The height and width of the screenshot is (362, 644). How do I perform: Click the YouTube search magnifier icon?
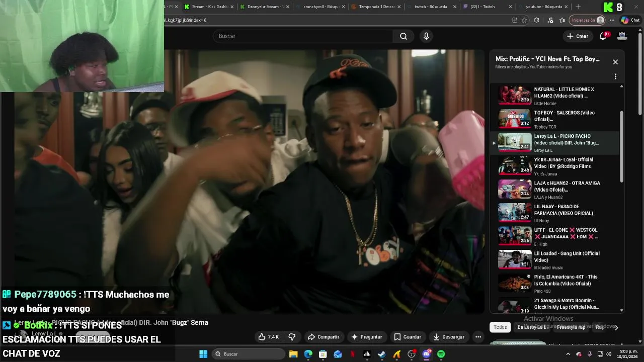coord(404,36)
